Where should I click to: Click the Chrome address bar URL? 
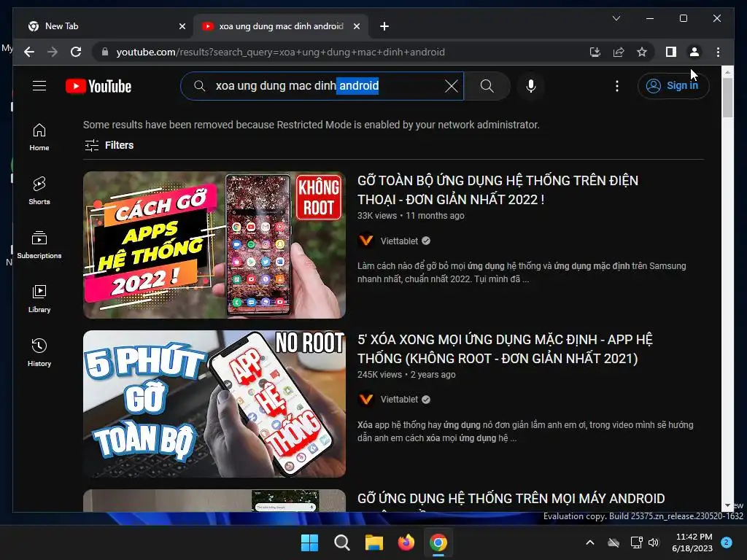(x=281, y=52)
